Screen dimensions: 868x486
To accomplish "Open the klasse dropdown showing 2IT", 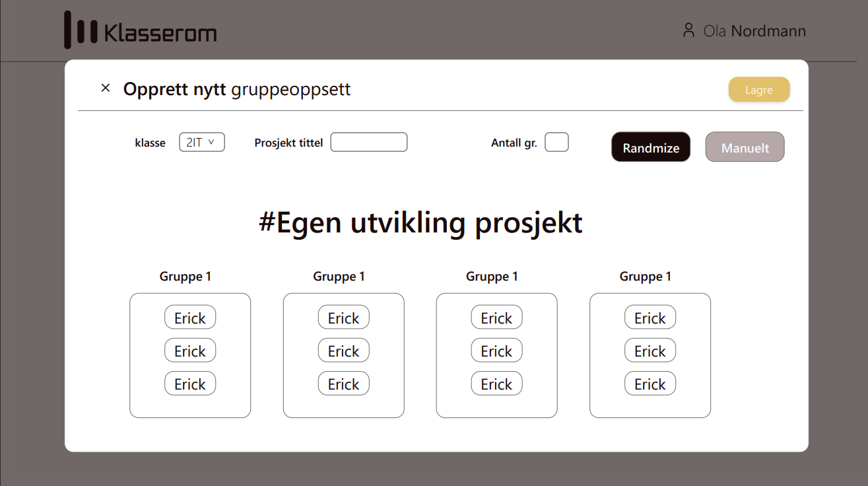I will [201, 141].
